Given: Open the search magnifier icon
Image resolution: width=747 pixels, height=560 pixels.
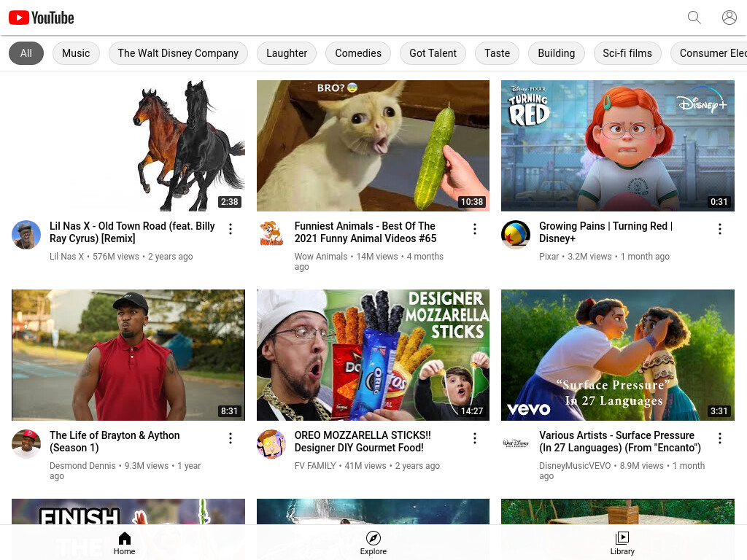Looking at the screenshot, I should coord(694,17).
